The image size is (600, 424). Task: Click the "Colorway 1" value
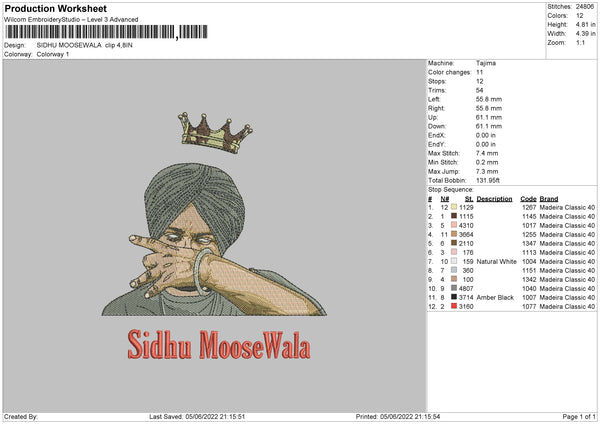53,54
